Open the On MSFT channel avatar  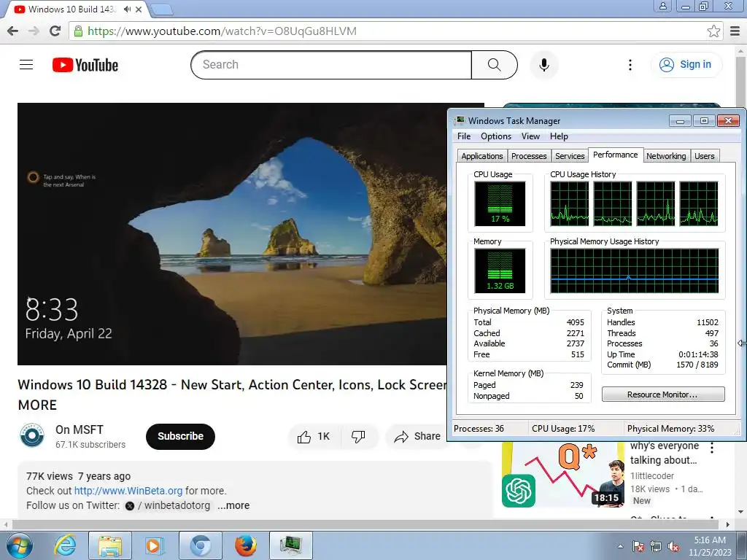[x=32, y=435]
